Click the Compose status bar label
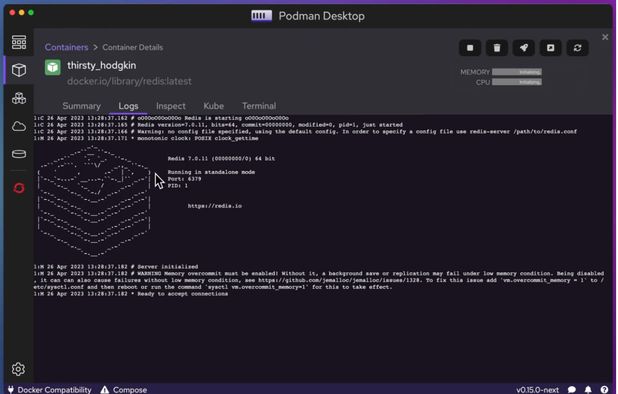Image resolution: width=618 pixels, height=394 pixels. click(x=130, y=390)
